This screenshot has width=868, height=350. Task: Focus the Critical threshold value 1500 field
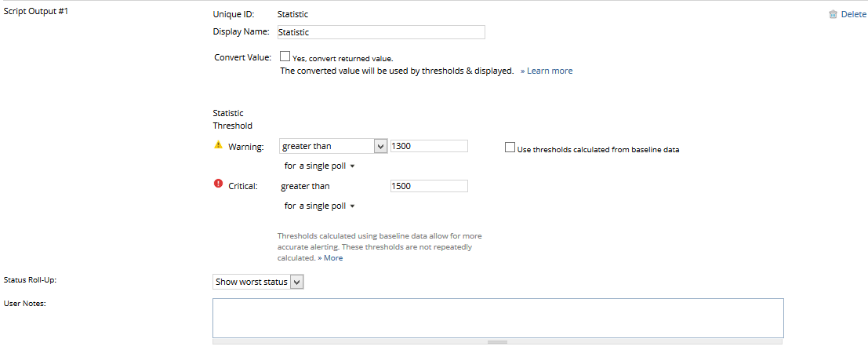(429, 186)
